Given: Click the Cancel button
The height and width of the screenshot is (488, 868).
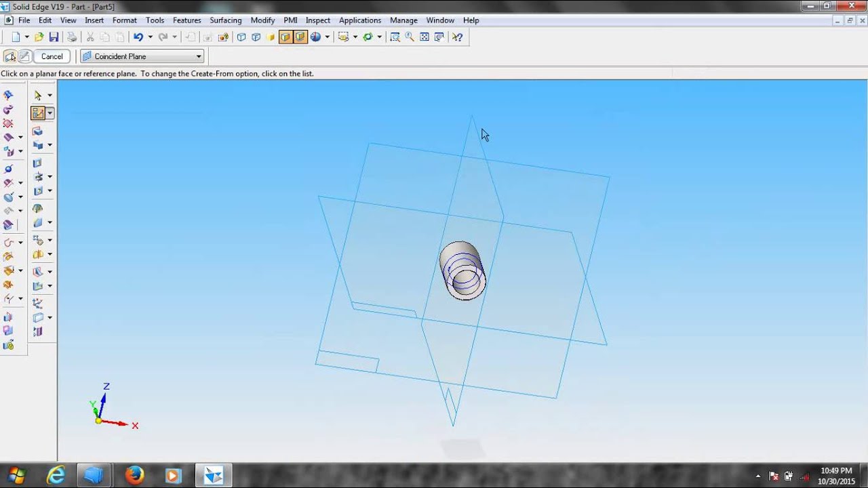Looking at the screenshot, I should tap(52, 56).
